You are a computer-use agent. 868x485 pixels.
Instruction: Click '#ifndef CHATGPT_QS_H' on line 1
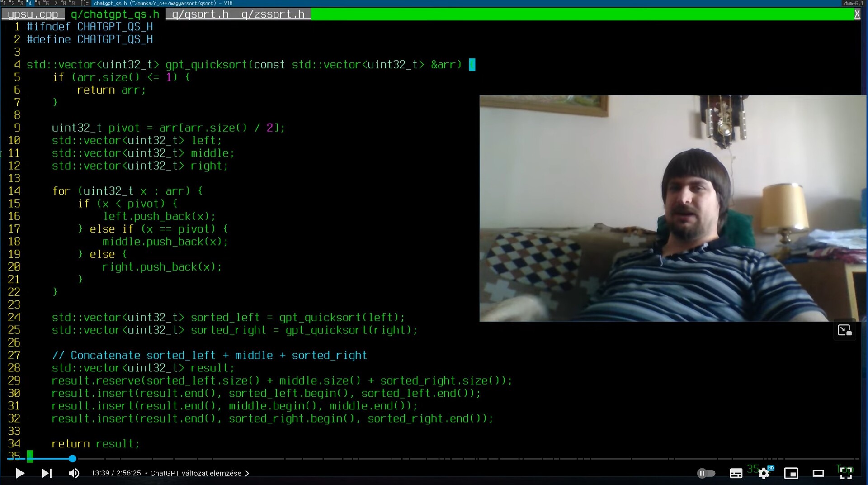(x=90, y=27)
